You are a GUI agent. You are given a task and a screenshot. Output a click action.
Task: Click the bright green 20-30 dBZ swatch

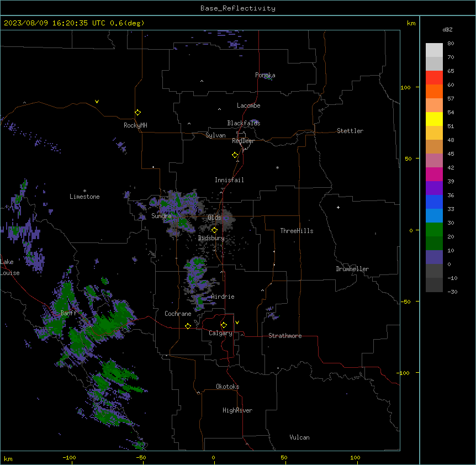434,230
